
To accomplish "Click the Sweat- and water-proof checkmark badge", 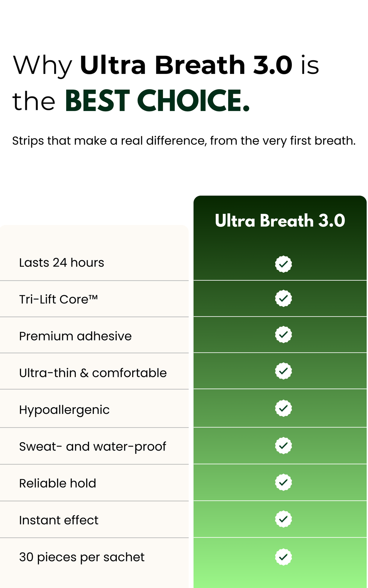I will coord(283,446).
